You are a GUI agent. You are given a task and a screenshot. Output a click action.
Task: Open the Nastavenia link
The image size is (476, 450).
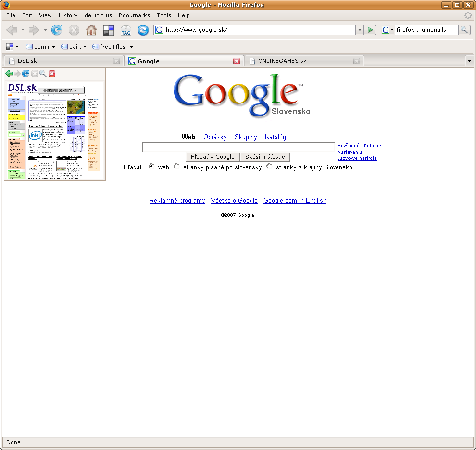point(350,152)
